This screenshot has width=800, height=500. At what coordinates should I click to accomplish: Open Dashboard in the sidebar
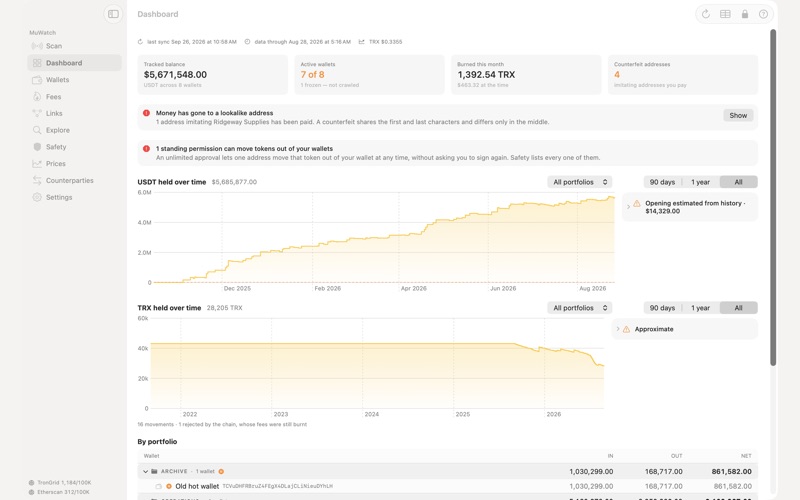(74, 63)
